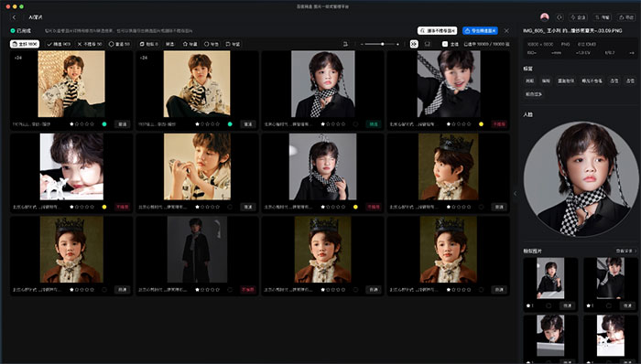The height and width of the screenshot is (364, 641).
Task: Click the large circular face preview
Action: [581, 178]
